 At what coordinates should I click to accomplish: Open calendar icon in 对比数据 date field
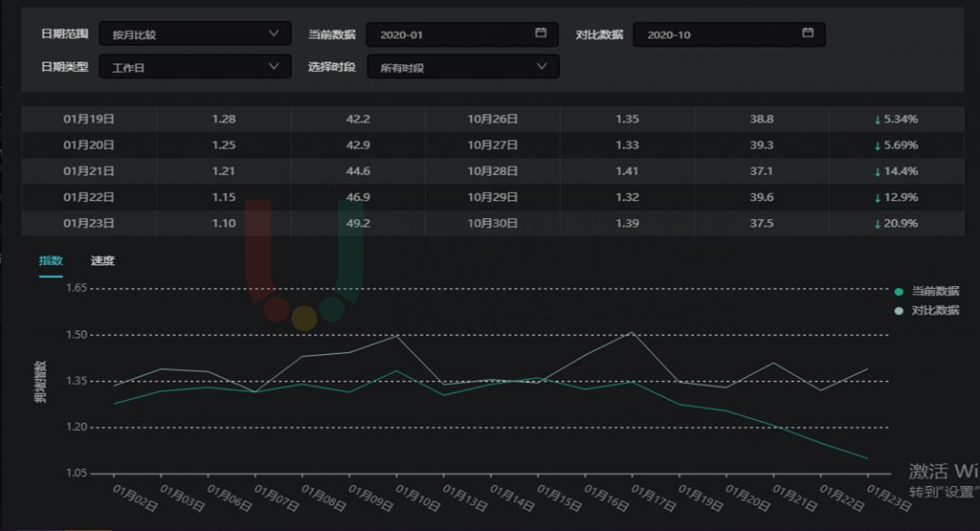coord(808,33)
